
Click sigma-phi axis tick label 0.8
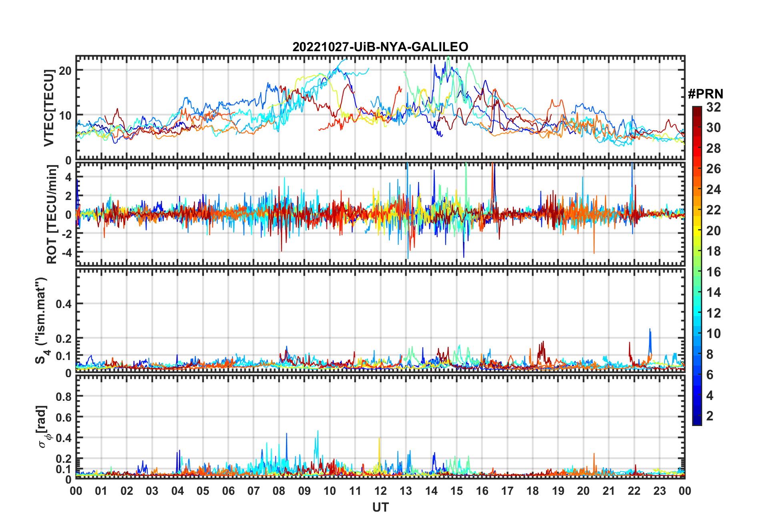[64, 396]
